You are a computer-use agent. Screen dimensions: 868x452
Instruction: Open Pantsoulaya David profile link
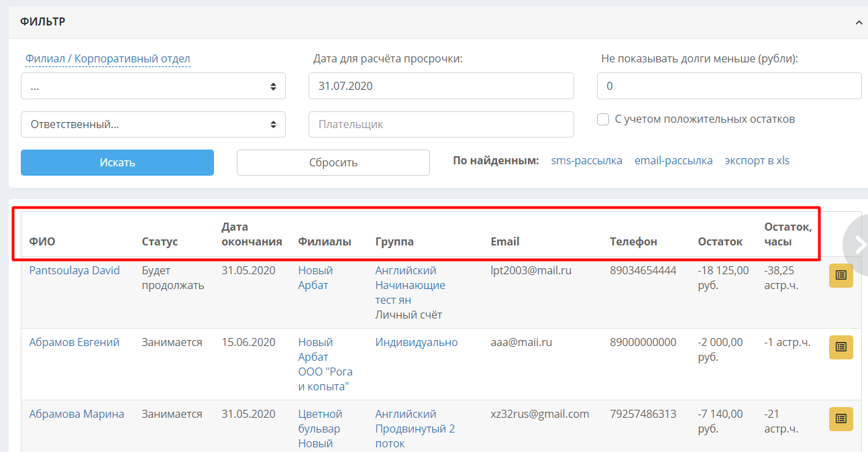point(74,270)
